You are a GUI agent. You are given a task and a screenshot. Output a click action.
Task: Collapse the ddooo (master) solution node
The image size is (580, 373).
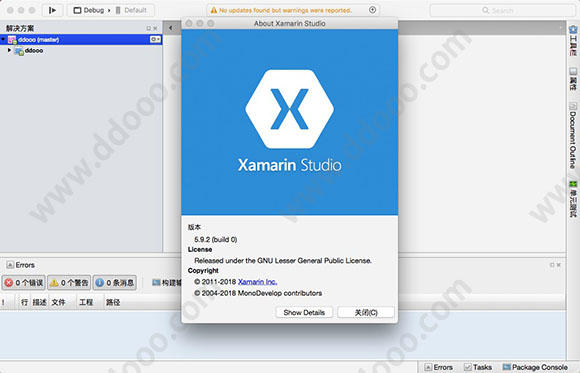click(3, 39)
